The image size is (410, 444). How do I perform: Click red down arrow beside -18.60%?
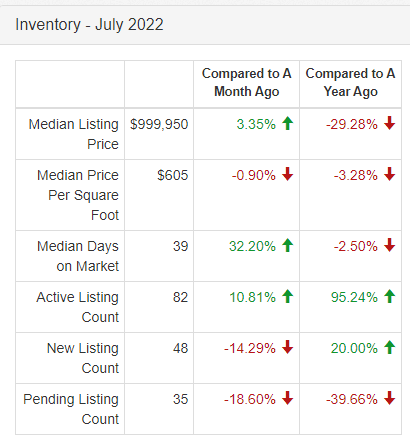287,398
